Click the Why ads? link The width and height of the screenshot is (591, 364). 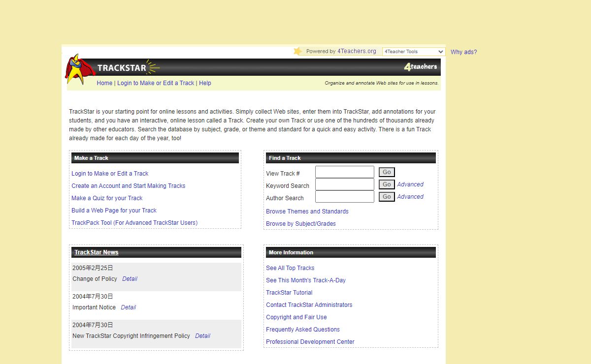tap(464, 52)
